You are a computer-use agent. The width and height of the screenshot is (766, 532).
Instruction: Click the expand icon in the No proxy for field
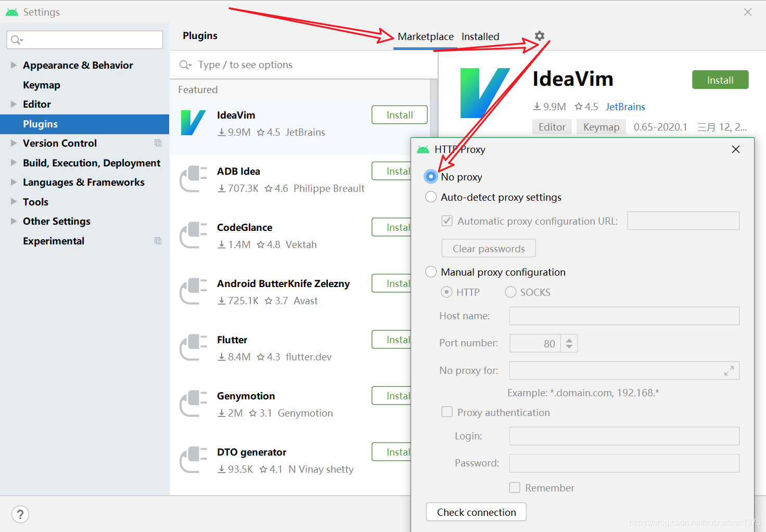[x=729, y=371]
